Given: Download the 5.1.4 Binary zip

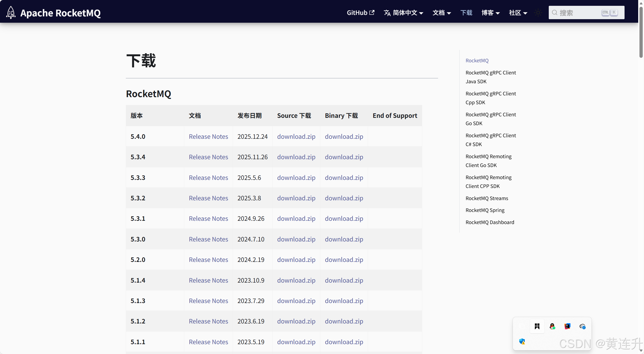Looking at the screenshot, I should (x=344, y=280).
